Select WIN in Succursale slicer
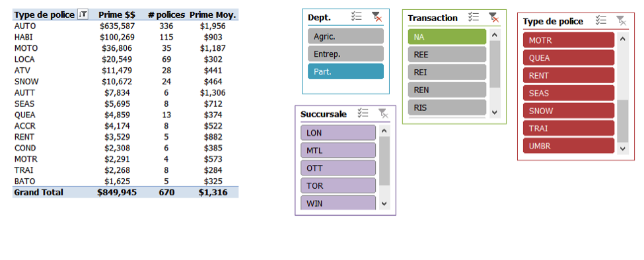The height and width of the screenshot is (260, 644). (x=338, y=203)
